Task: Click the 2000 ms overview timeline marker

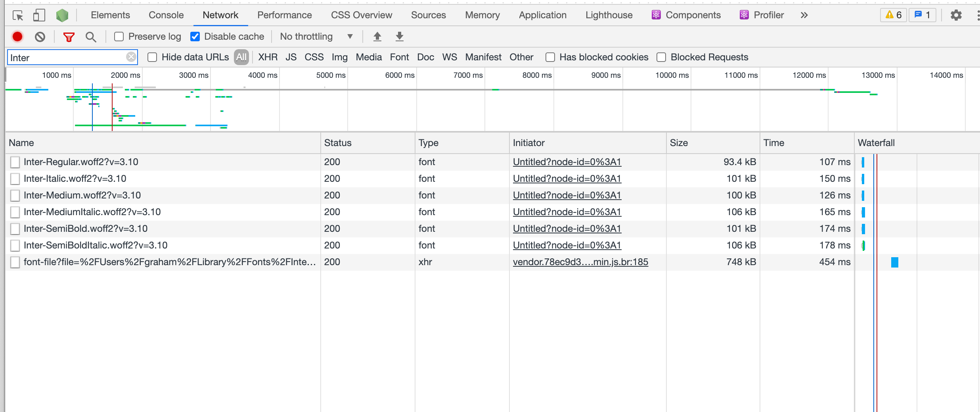Action: (125, 75)
